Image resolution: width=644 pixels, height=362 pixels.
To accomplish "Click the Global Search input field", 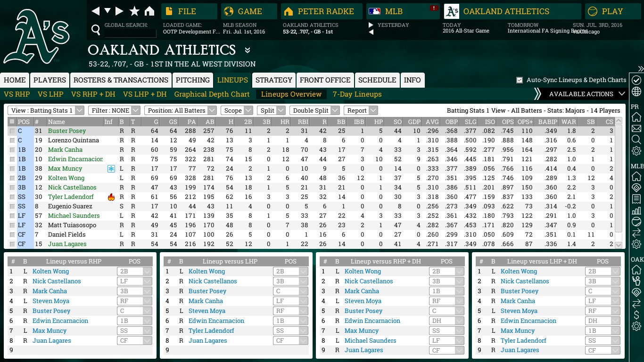I will [130, 33].
